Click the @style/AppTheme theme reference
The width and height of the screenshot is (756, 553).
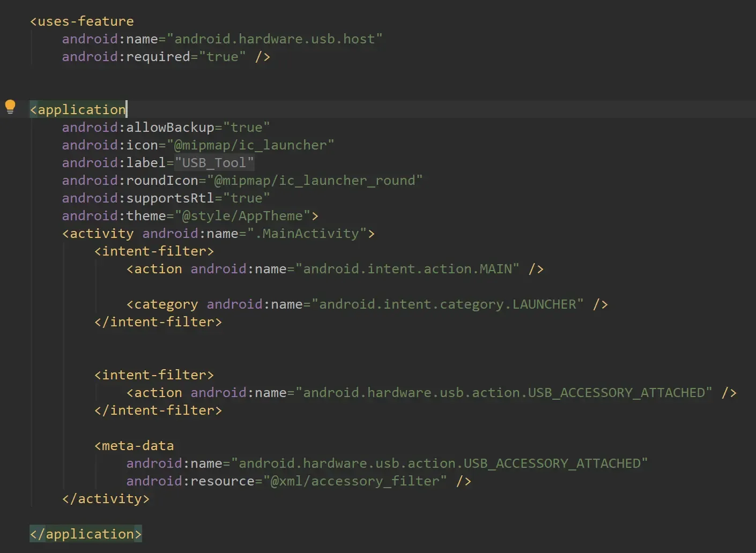click(x=242, y=216)
